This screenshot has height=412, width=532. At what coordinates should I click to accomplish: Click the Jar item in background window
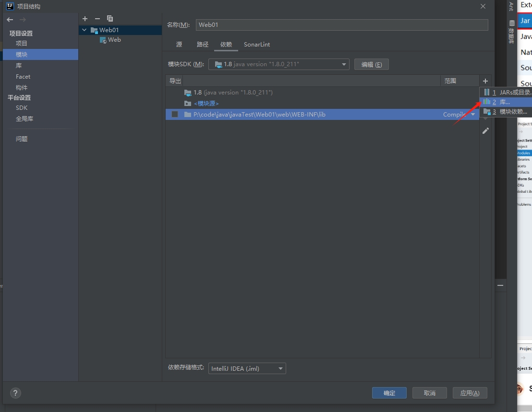525,21
